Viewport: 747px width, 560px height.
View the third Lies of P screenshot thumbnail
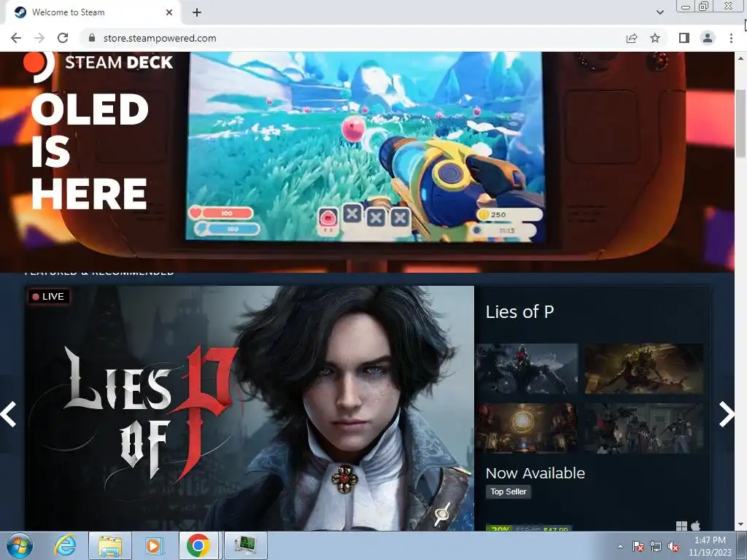click(x=527, y=428)
